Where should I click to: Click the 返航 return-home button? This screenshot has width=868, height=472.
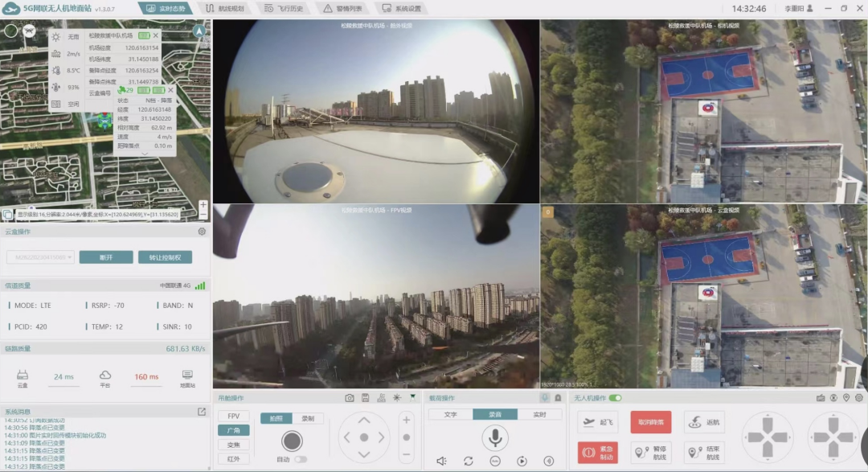tap(703, 422)
